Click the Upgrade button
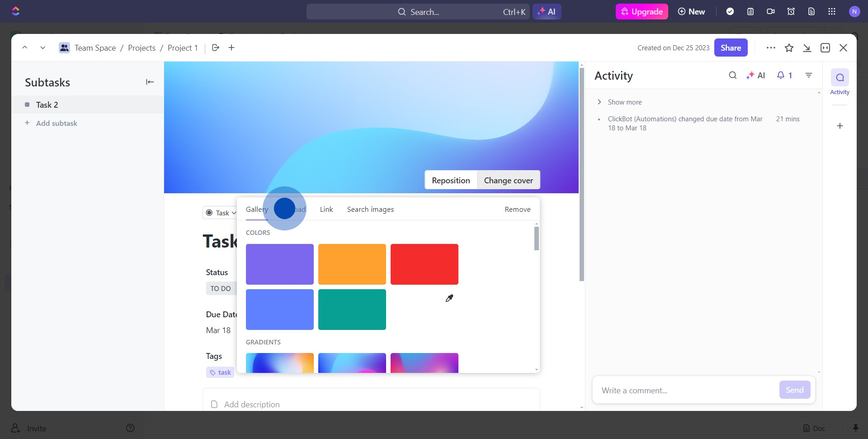This screenshot has height=439, width=868. tap(642, 12)
